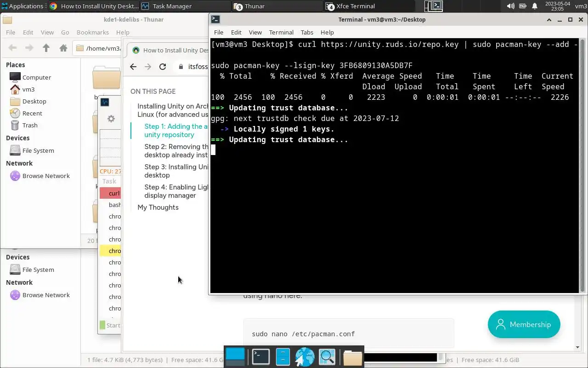Click Thunar's home folder icon
The width and height of the screenshot is (588, 368).
point(63,48)
